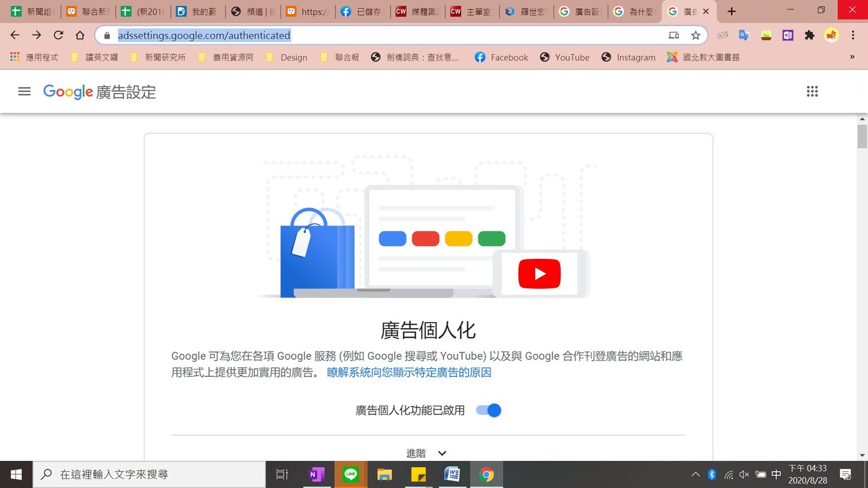The height and width of the screenshot is (488, 868).
Task: Open the Chrome extensions puzzle icon
Action: (x=809, y=35)
